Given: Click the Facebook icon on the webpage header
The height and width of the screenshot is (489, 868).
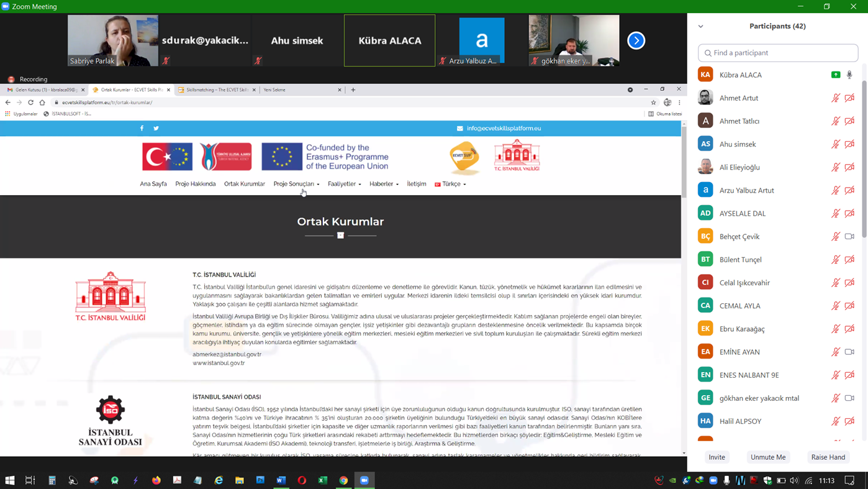Looking at the screenshot, I should point(142,128).
